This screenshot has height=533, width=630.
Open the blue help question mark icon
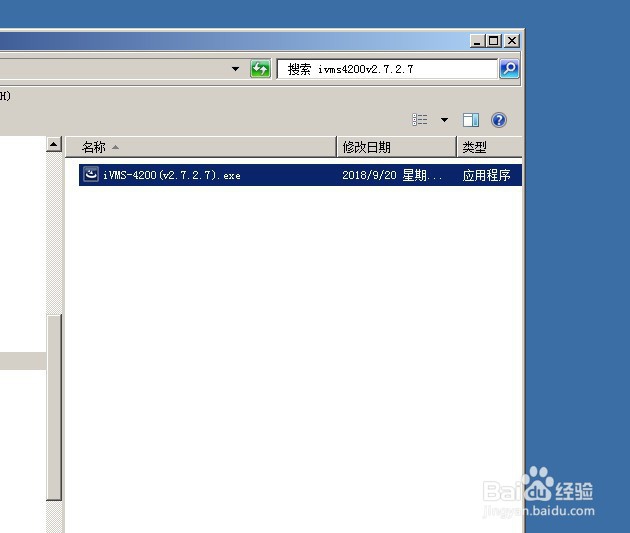pyautogui.click(x=499, y=120)
